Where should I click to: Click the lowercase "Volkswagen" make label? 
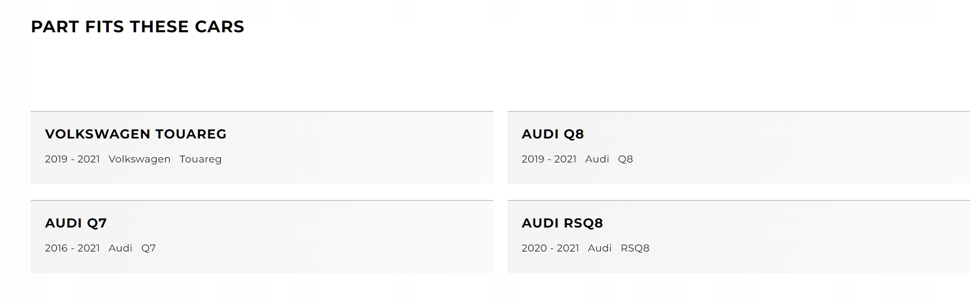[x=140, y=159]
